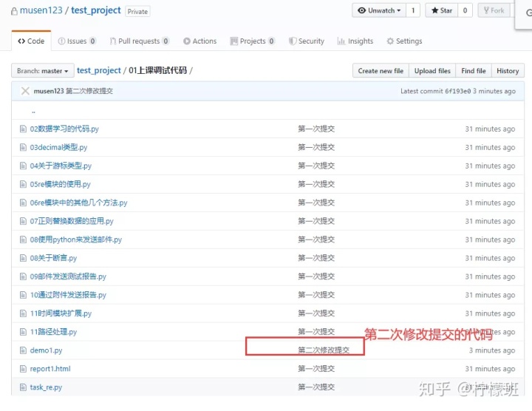Click Find file button
Viewport: 532px width, 411px height.
coord(474,70)
